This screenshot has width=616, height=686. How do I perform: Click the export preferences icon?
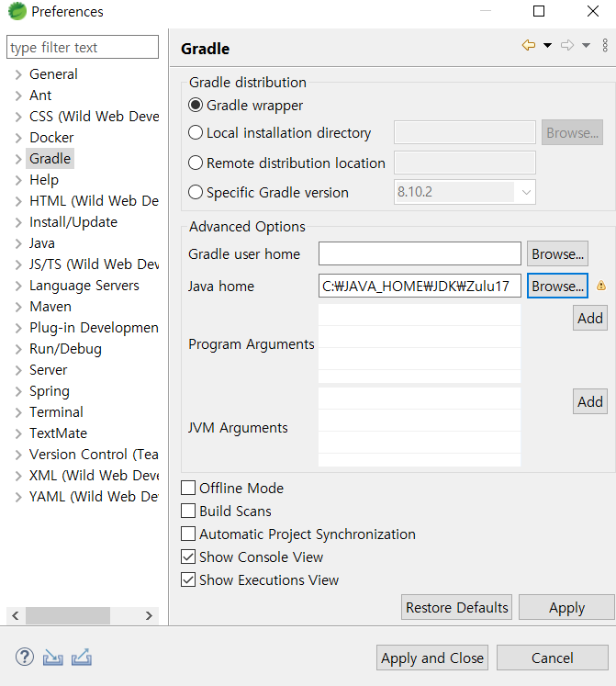pos(82,658)
